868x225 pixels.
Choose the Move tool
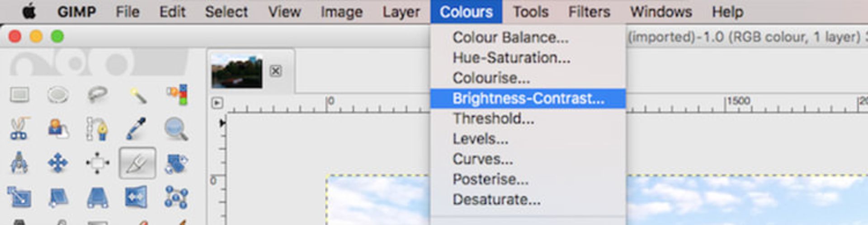click(x=58, y=163)
